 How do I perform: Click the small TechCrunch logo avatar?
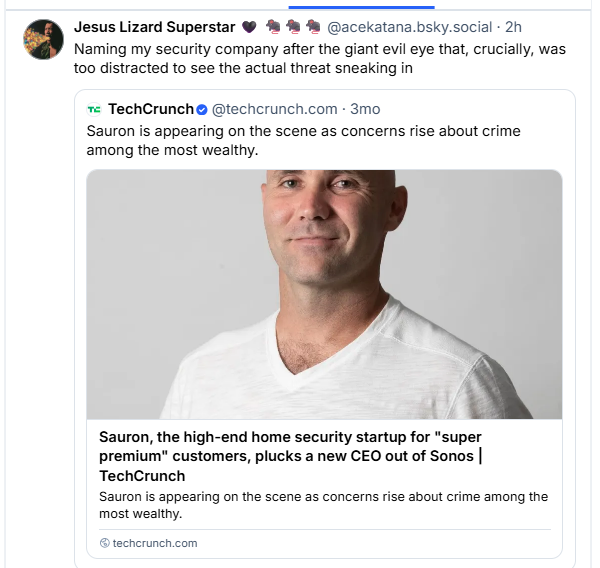tap(94, 109)
